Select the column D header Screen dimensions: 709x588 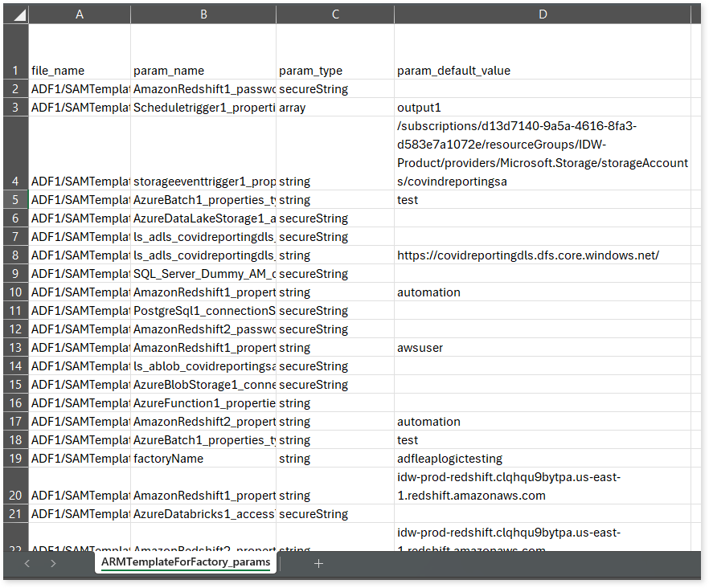[543, 14]
